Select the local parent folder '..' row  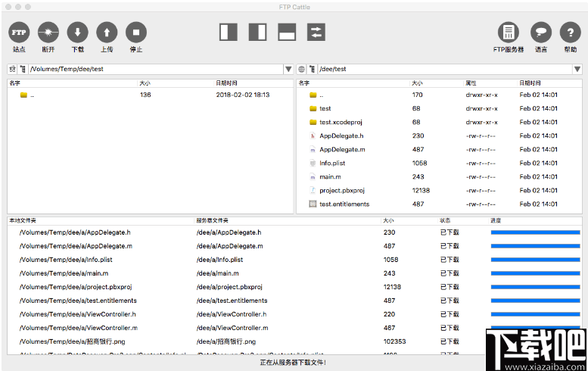pyautogui.click(x=150, y=95)
